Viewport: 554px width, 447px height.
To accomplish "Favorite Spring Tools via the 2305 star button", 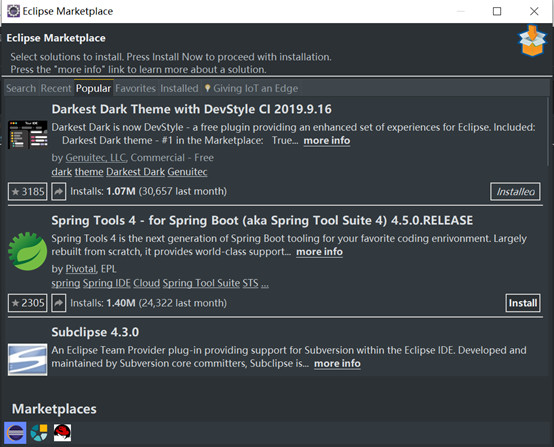I will [28, 303].
